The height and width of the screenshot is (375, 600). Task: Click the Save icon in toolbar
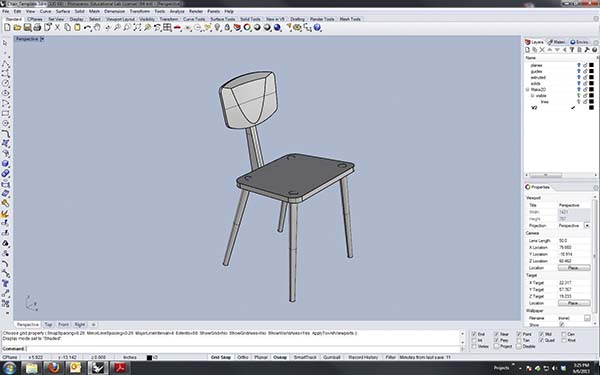(x=27, y=28)
